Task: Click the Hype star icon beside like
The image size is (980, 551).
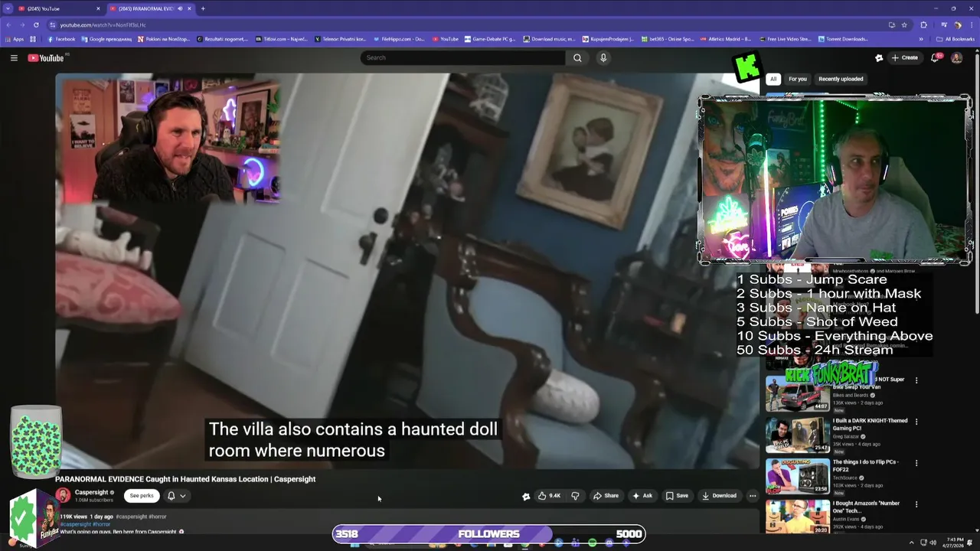Action: (x=526, y=496)
